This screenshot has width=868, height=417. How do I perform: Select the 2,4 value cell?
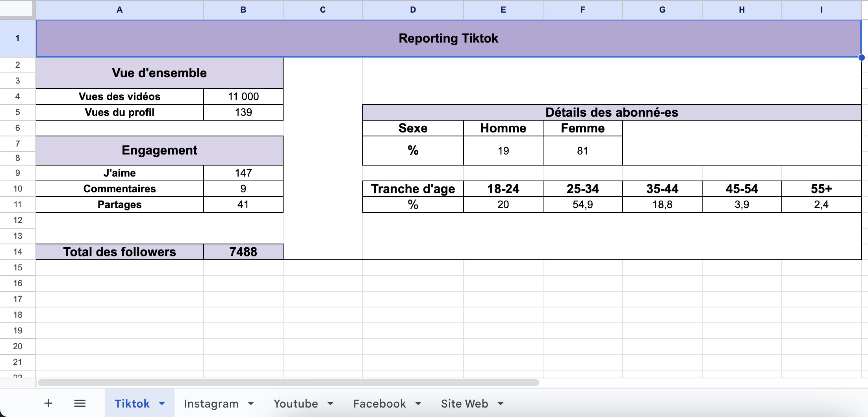[x=822, y=205]
